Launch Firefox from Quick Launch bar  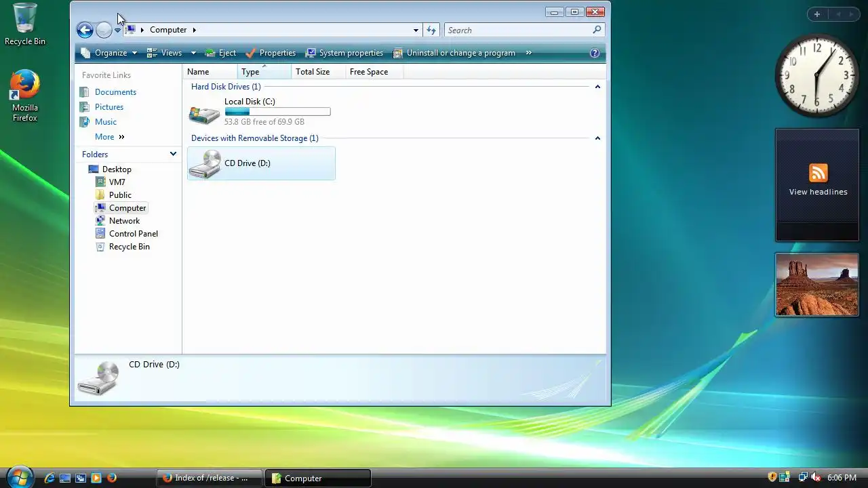[x=112, y=478]
